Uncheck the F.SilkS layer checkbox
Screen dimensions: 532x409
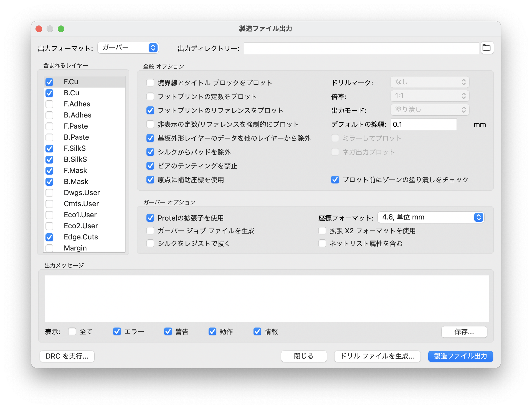tap(49, 149)
